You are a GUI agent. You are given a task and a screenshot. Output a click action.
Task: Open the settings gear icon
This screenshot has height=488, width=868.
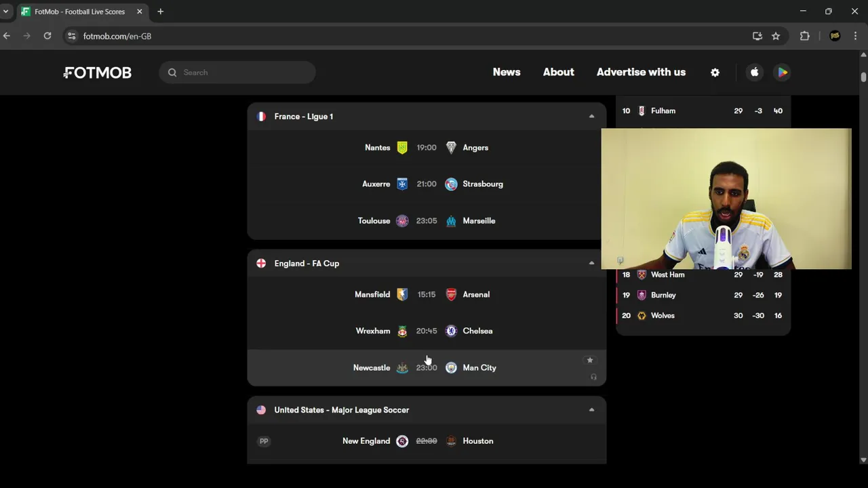pyautogui.click(x=715, y=73)
